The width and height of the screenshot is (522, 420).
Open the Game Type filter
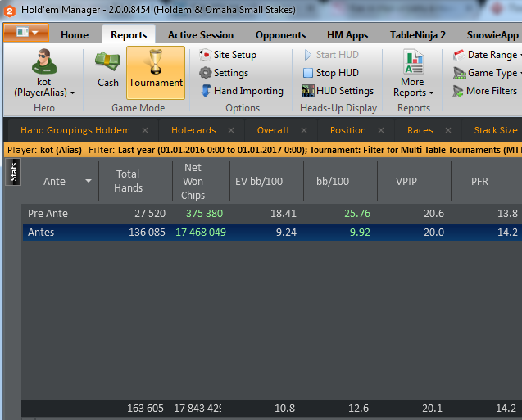pyautogui.click(x=486, y=73)
